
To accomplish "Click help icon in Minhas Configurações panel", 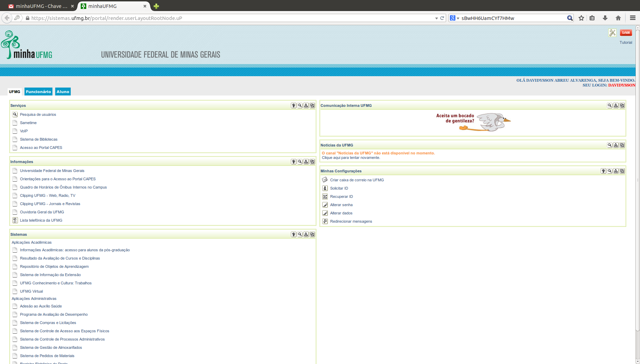I will click(603, 171).
